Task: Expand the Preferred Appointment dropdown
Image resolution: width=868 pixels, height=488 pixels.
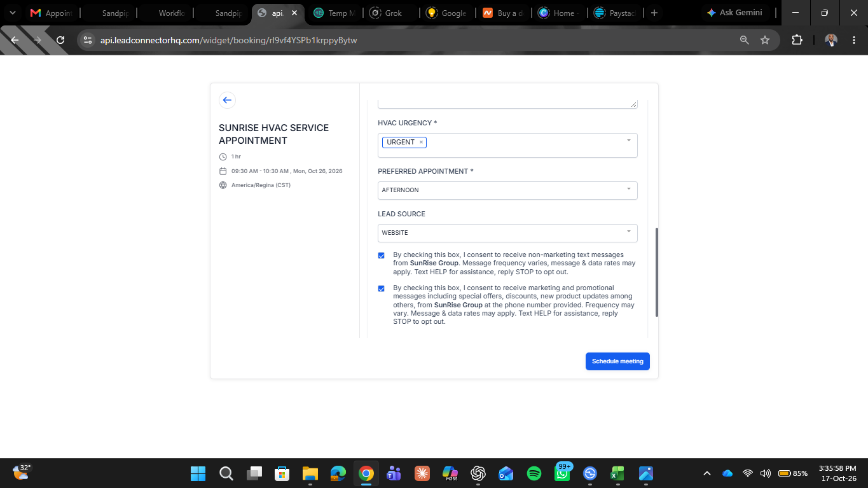Action: (x=629, y=189)
